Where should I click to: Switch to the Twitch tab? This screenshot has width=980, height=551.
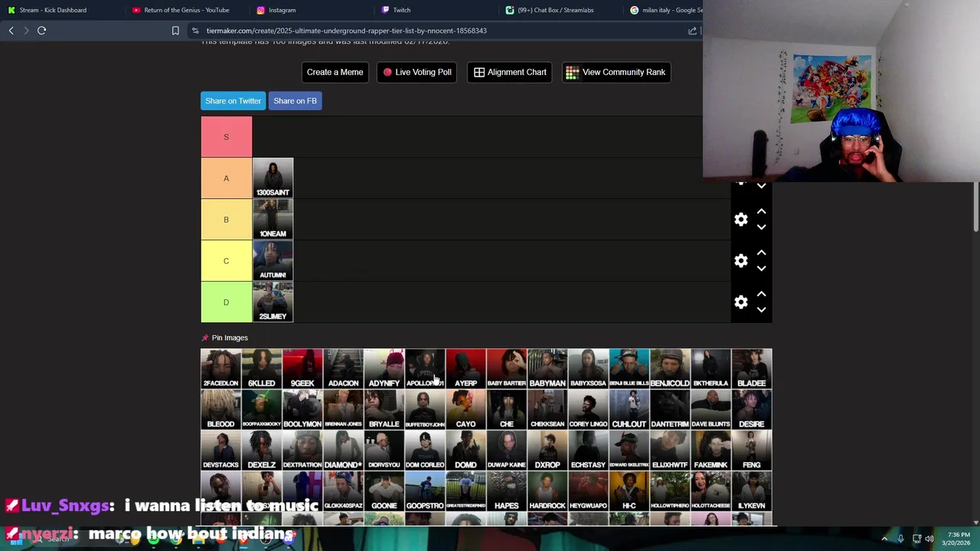401,10
